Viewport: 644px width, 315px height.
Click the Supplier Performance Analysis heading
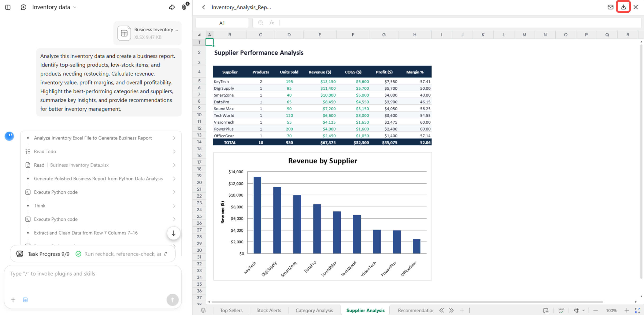(x=259, y=53)
